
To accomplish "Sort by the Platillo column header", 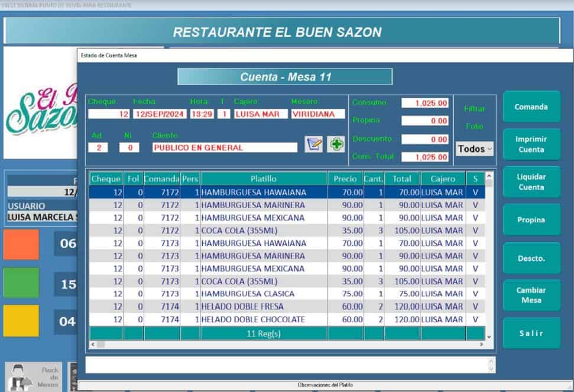I will pyautogui.click(x=263, y=179).
